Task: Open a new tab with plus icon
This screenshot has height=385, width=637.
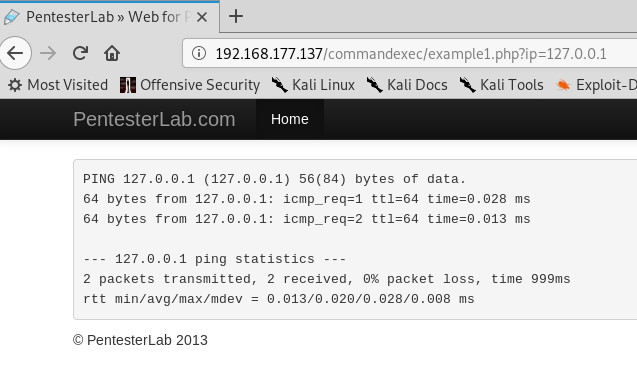Action: point(236,17)
